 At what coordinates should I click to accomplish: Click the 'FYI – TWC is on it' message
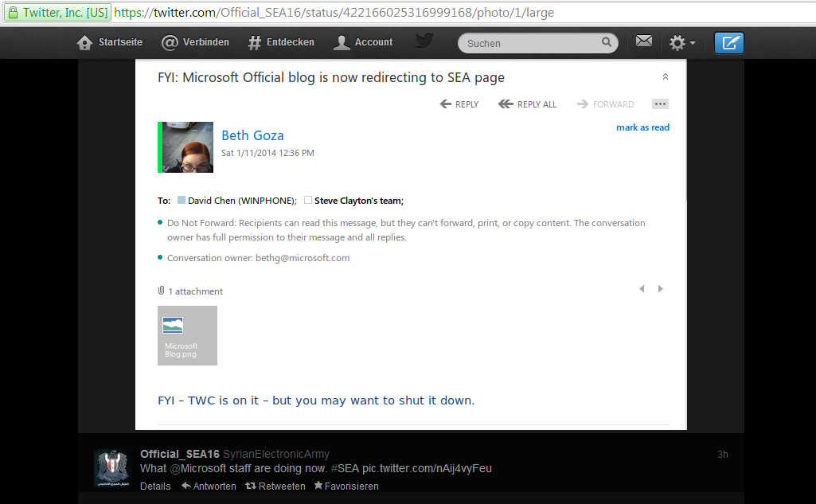click(316, 400)
